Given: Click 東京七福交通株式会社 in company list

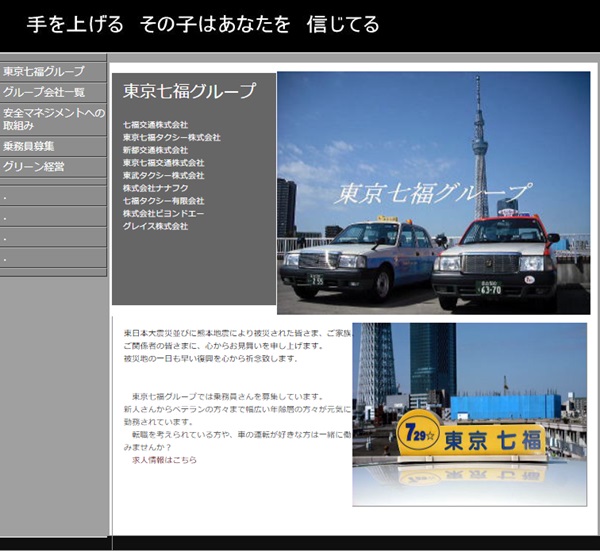Looking at the screenshot, I should click(163, 163).
